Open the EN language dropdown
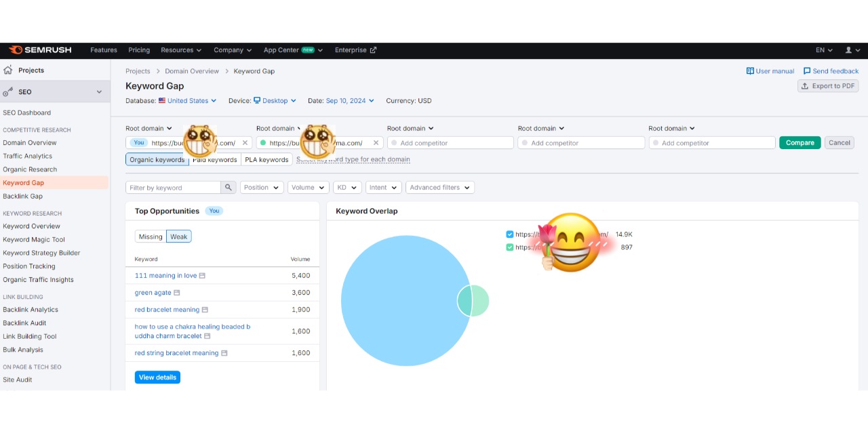This screenshot has height=433, width=868. (824, 50)
